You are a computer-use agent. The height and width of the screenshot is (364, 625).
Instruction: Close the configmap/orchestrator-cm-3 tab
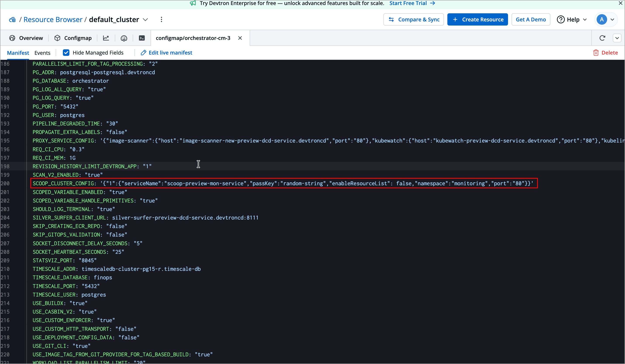click(x=240, y=38)
